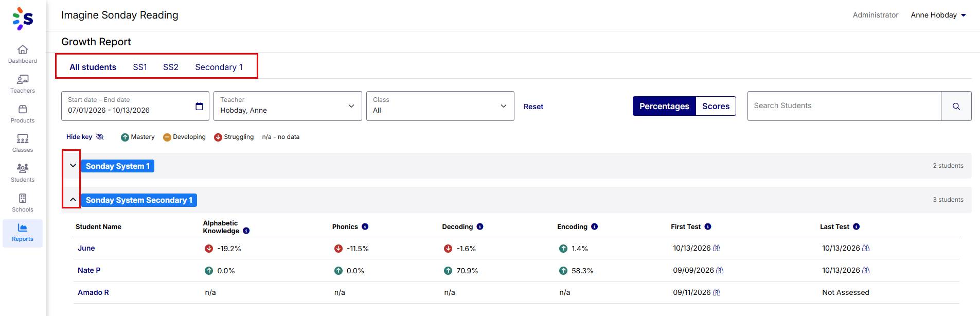Screen dimensions: 980x316
Task: Open the Start date – End date picker
Action: [135, 106]
